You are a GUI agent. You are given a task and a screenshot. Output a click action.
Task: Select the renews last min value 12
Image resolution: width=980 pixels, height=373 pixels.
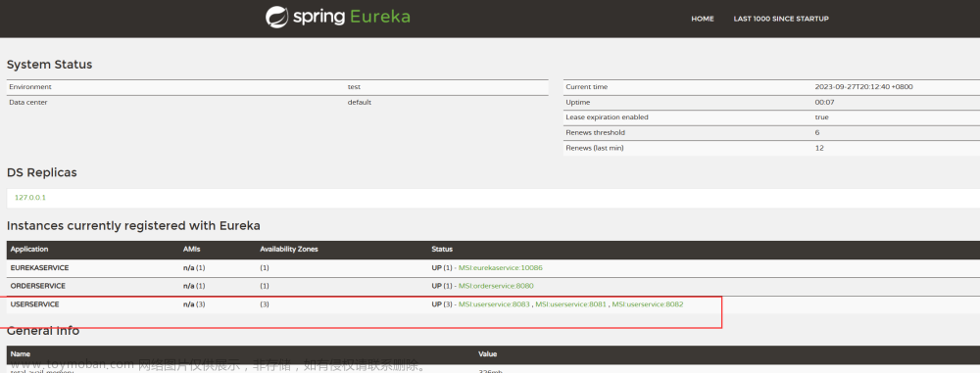coord(819,148)
